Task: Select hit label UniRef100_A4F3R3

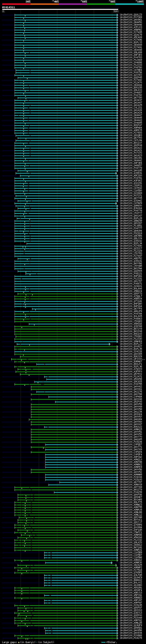Action: (131, 55)
